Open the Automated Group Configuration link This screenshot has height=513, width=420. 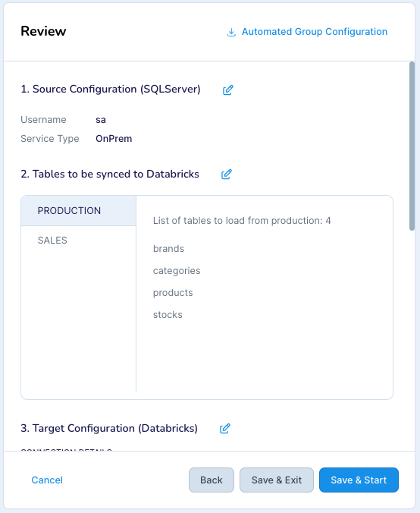pos(315,32)
